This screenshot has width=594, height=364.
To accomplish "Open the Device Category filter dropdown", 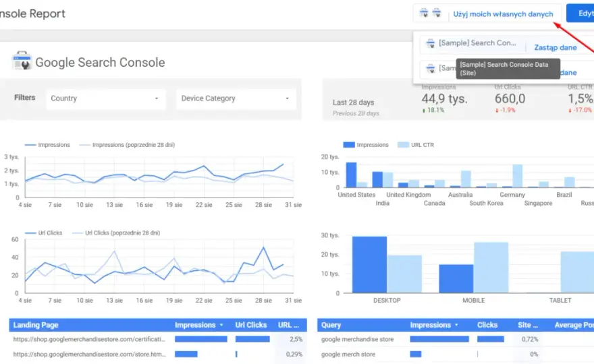I will [236, 98].
